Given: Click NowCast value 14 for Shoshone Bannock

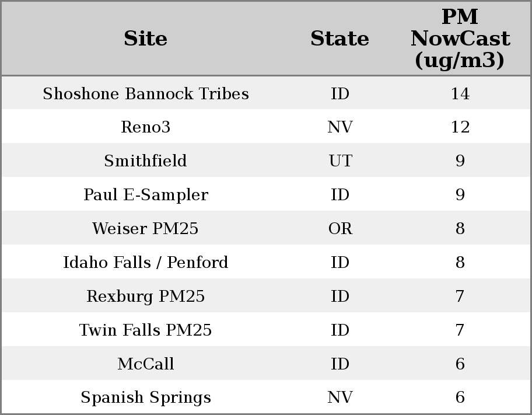Looking at the screenshot, I should (460, 94).
